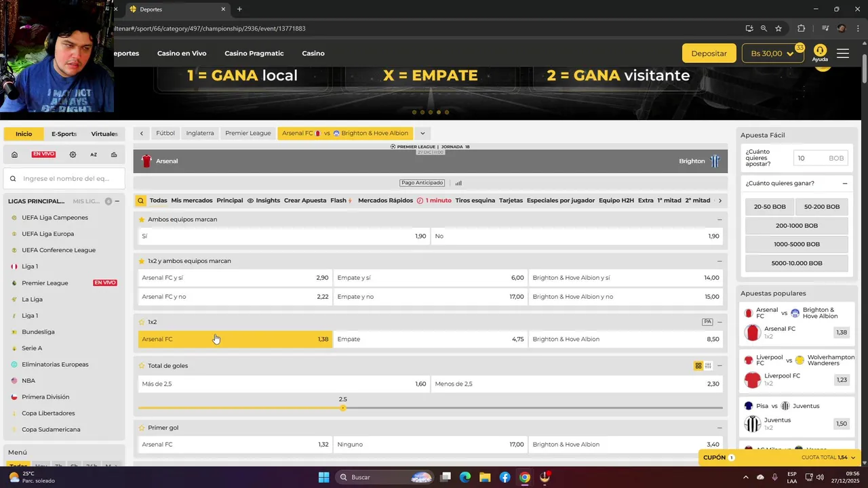
Task: Collapse the 1x2 y ambos equipos marcan market
Action: (719, 261)
